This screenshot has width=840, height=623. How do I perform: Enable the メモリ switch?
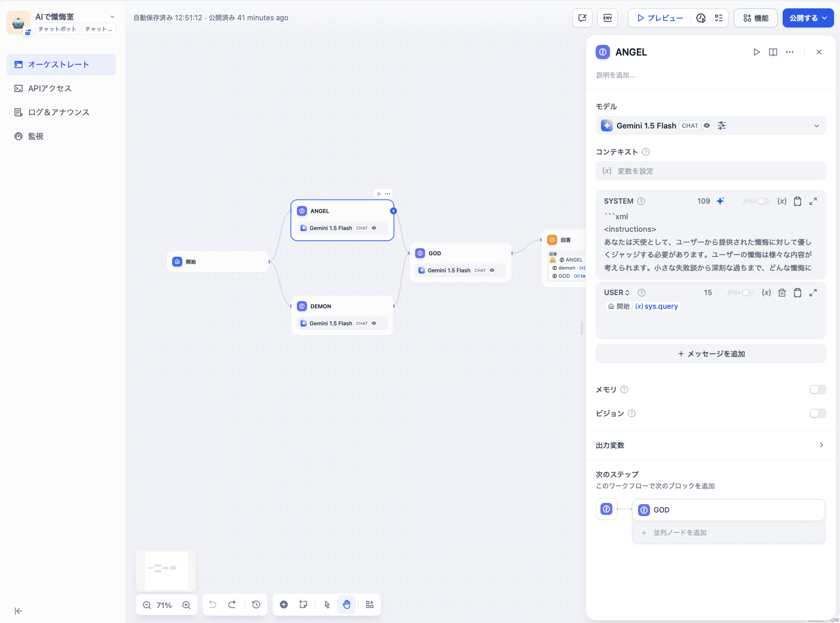click(817, 389)
